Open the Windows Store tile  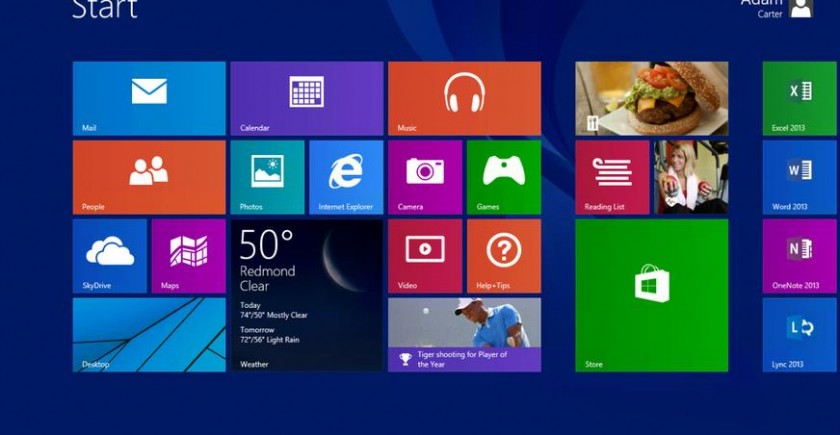click(x=651, y=295)
